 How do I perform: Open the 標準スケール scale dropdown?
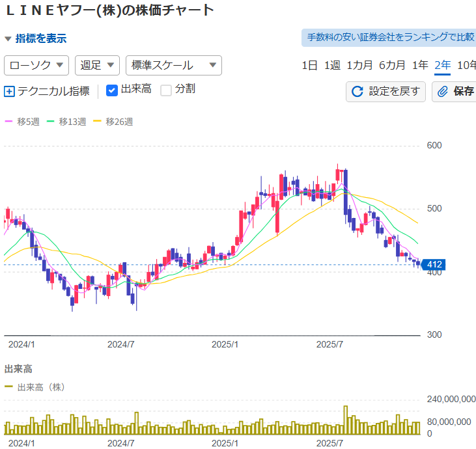173,65
